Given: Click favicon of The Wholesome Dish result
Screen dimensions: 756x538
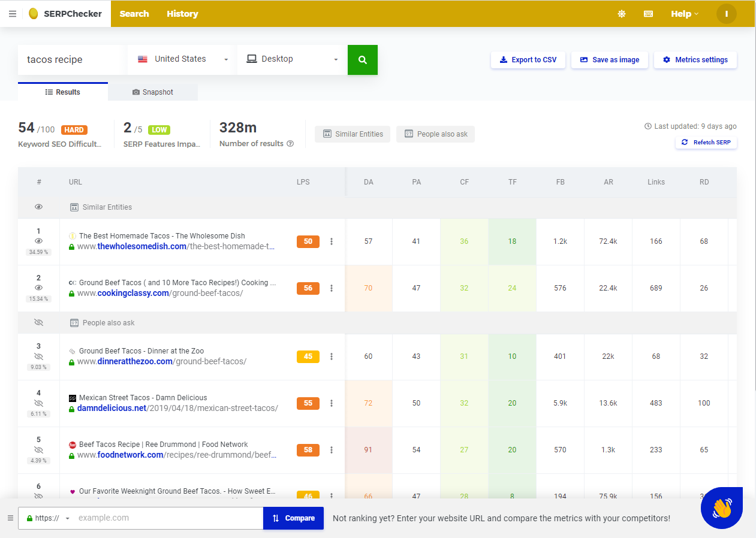Looking at the screenshot, I should (x=72, y=236).
